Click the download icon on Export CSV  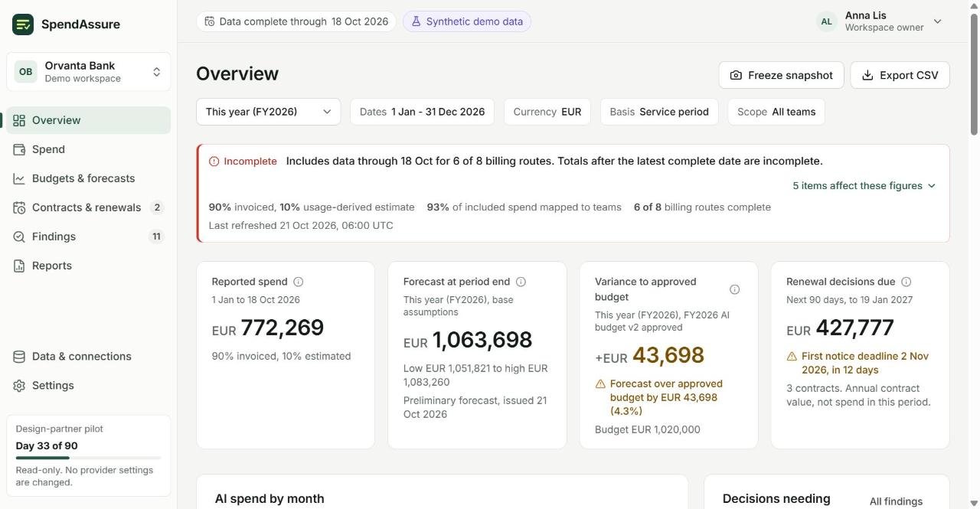(x=867, y=75)
